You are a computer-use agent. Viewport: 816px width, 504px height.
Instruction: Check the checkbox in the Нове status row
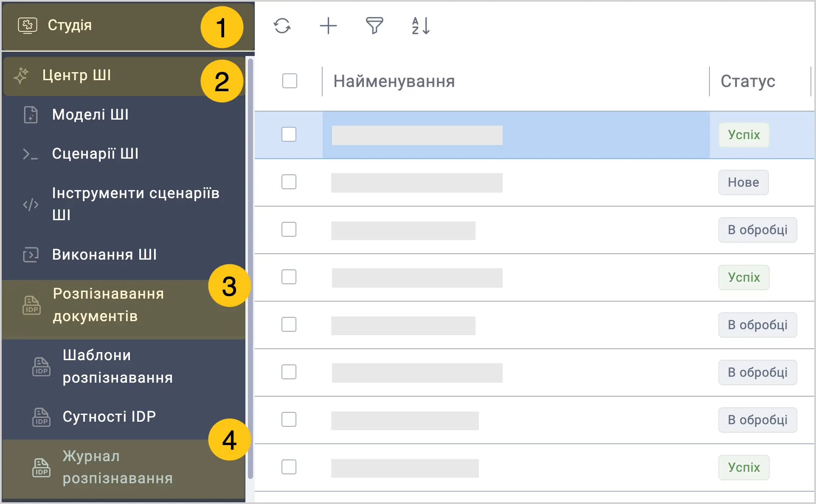tap(289, 182)
